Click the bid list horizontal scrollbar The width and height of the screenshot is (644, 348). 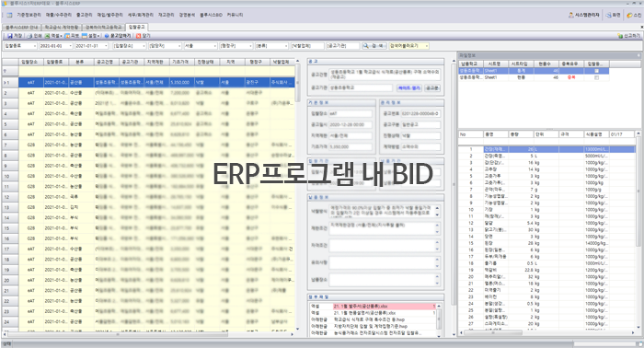pyautogui.click(x=117, y=334)
